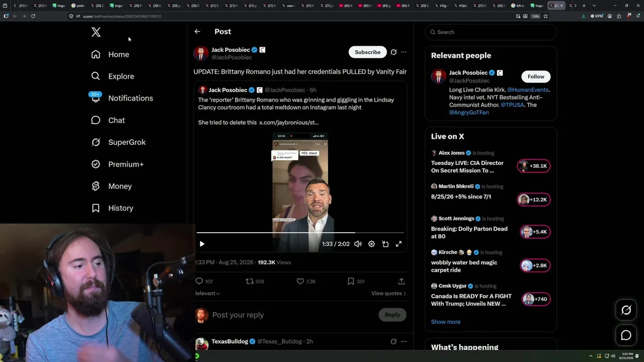Image resolution: width=644 pixels, height=362 pixels.
Task: Open the browser profile icon
Action: 610,16
